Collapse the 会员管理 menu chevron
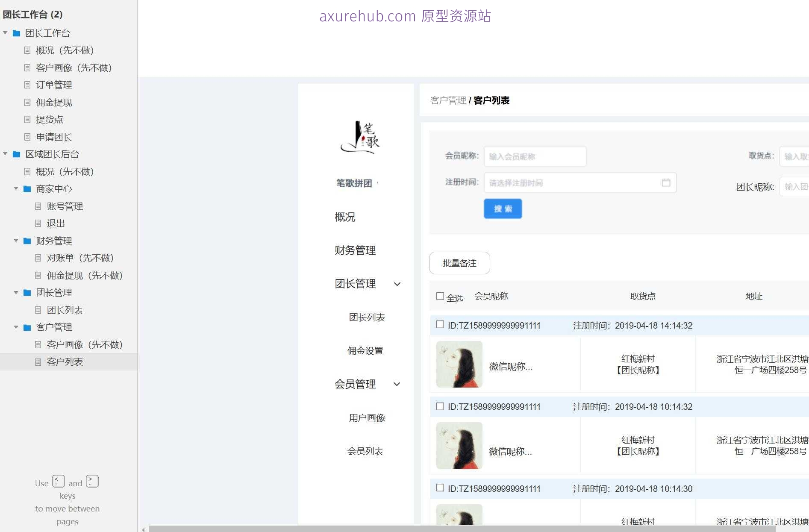The width and height of the screenshot is (809, 532). point(397,384)
